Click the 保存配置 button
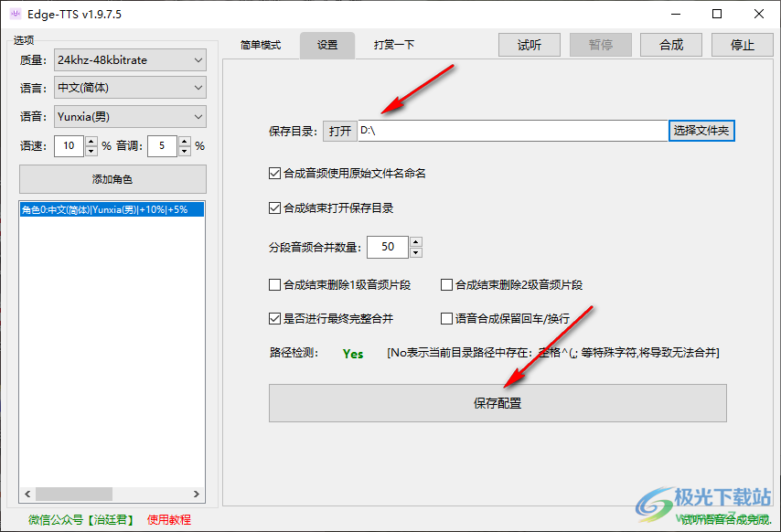Screen dimensions: 781x532 tap(497, 403)
